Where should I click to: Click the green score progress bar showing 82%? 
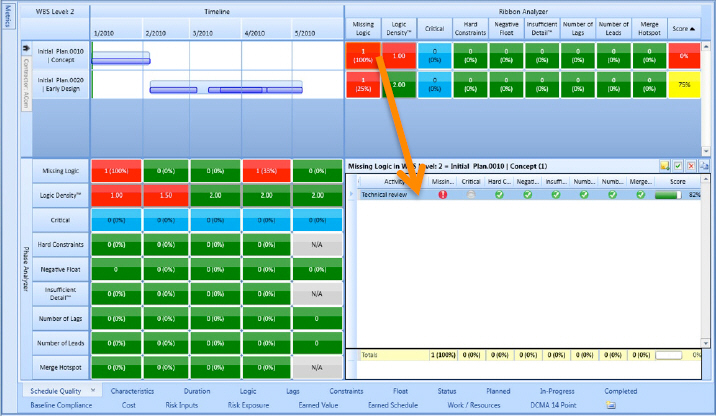[668, 195]
